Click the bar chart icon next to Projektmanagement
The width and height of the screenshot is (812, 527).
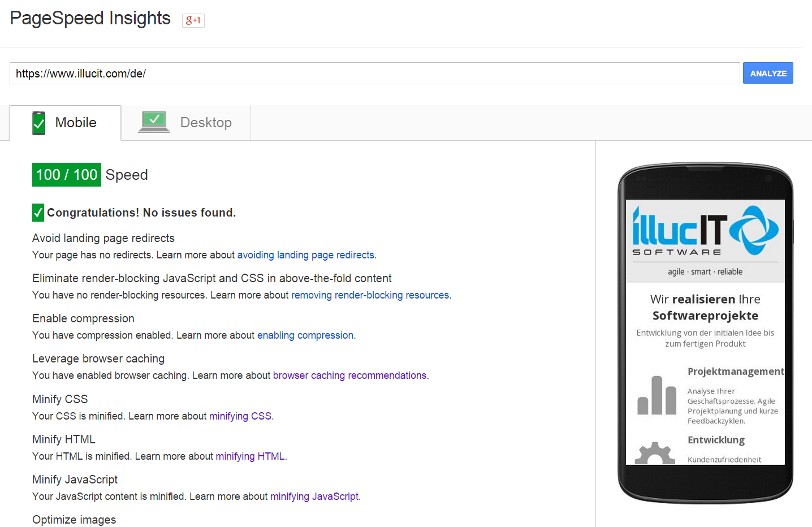point(656,395)
